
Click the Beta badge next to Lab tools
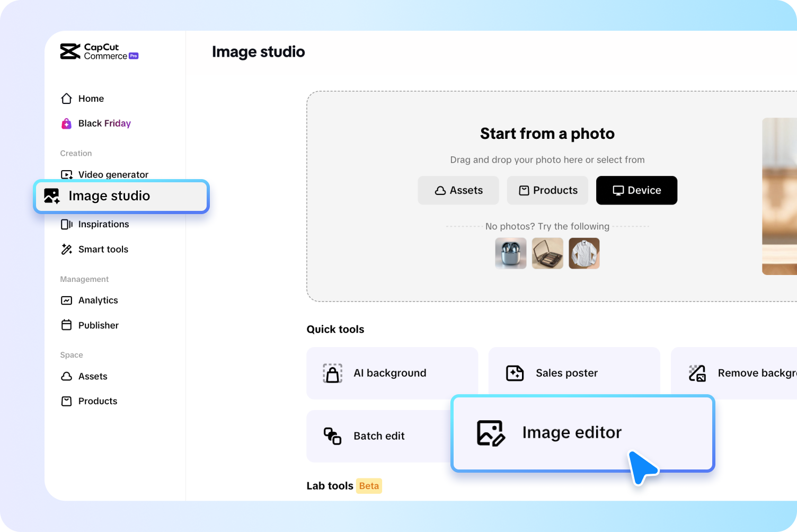click(x=369, y=485)
